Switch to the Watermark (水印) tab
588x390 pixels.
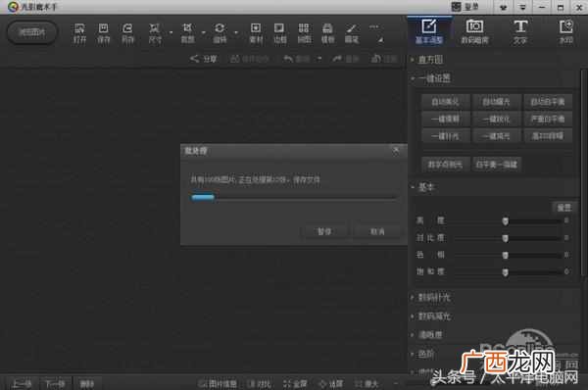coord(565,31)
